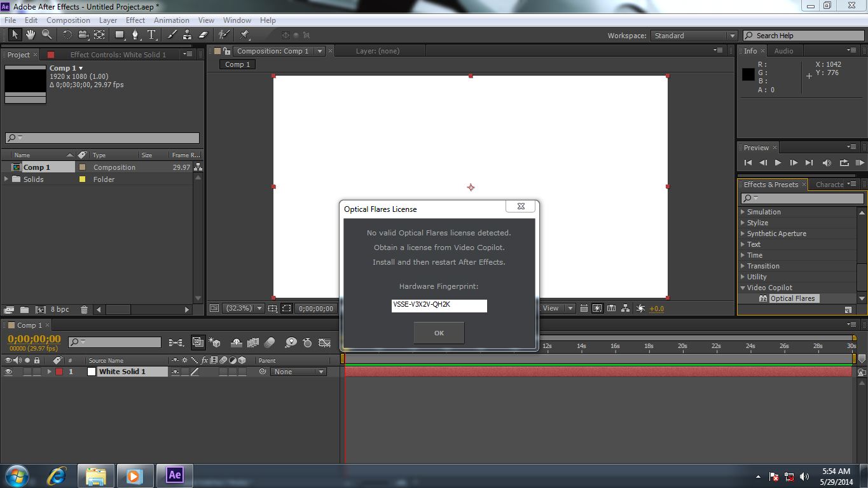The height and width of the screenshot is (488, 868).
Task: Click Optical Flares preset icon
Action: pyautogui.click(x=763, y=298)
